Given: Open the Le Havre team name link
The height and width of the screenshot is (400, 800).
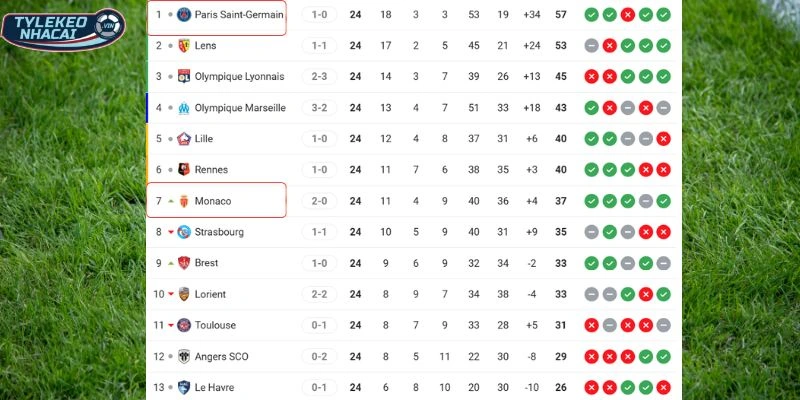Looking at the screenshot, I should [217, 387].
